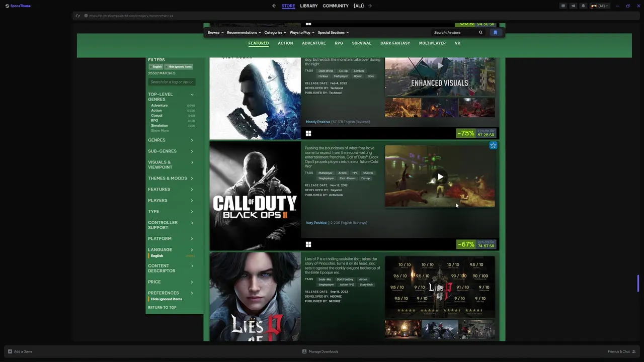Open Mostly Positive reviews link
Screen dimensions: 644x362
pyautogui.click(x=338, y=122)
